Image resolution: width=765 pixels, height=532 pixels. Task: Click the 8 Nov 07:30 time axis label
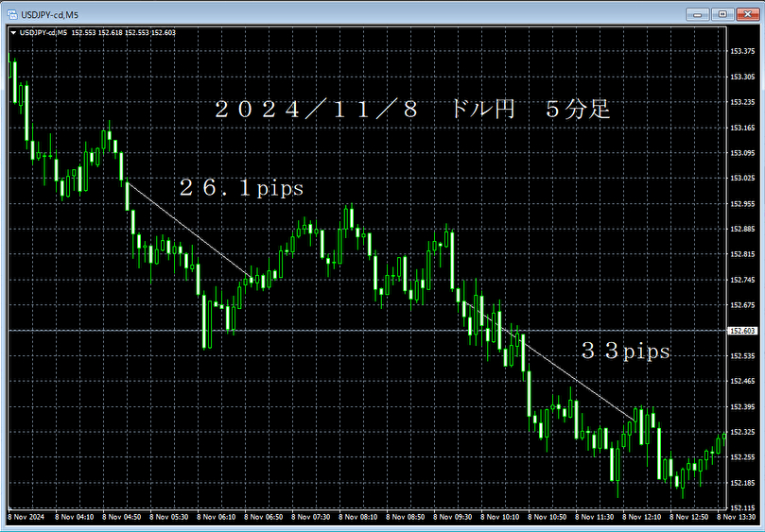311,517
